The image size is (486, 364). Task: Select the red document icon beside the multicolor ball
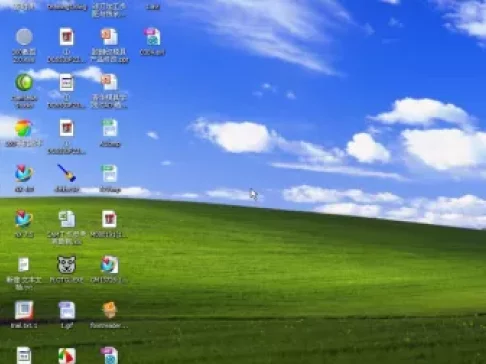66,128
